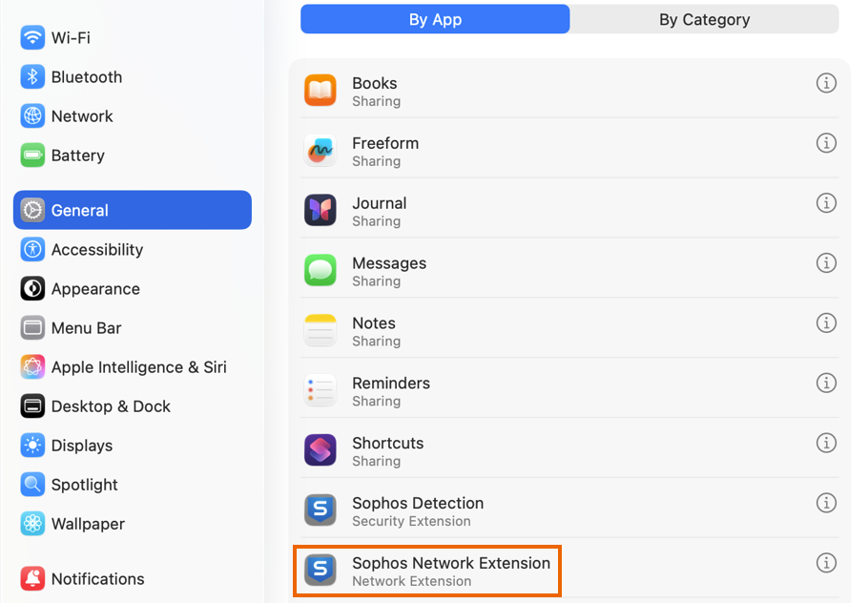Open Apple Intelligence & Siri settings
Viewport: 868px width, 603px height.
[129, 366]
